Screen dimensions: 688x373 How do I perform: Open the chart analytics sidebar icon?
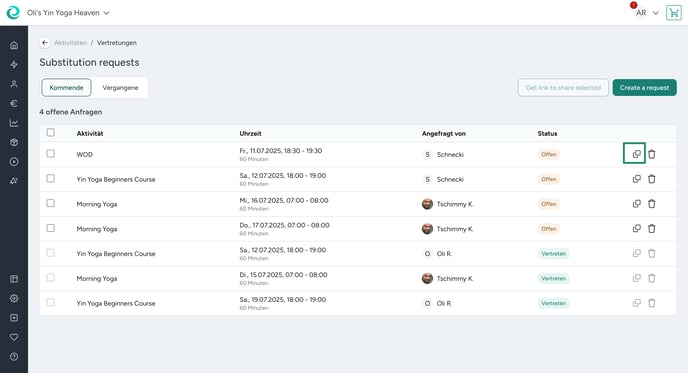(14, 123)
